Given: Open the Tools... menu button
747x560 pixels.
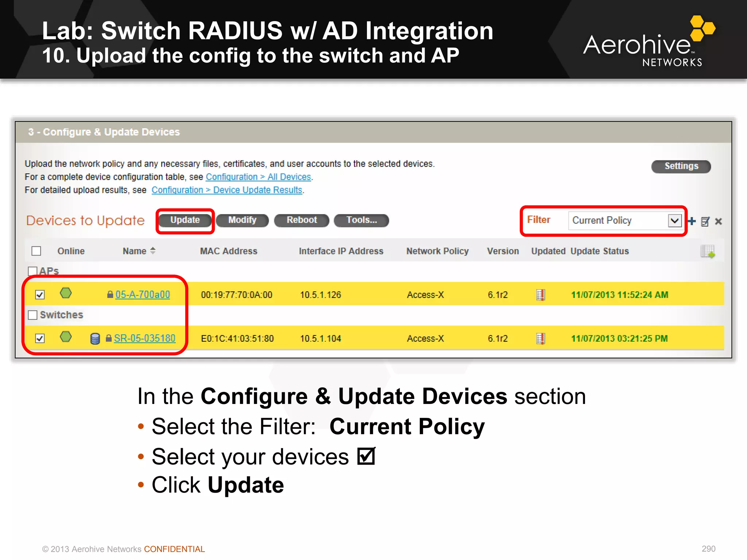Looking at the screenshot, I should coord(361,220).
